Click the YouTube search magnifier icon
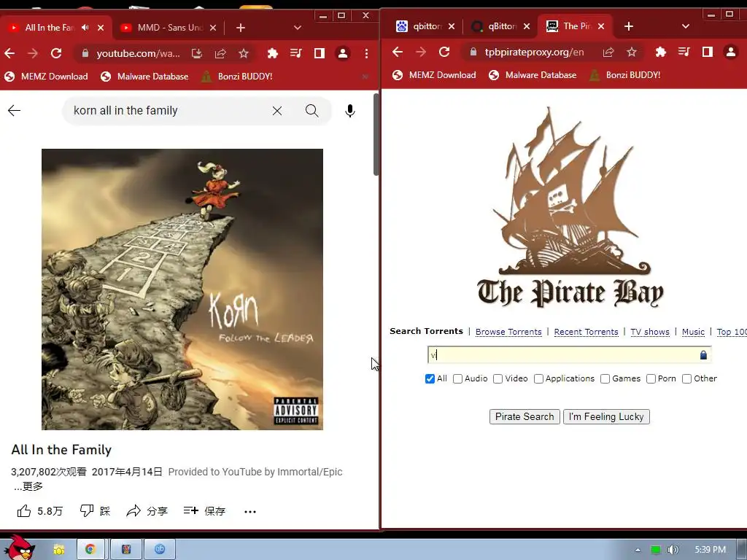The image size is (747, 560). pos(311,111)
